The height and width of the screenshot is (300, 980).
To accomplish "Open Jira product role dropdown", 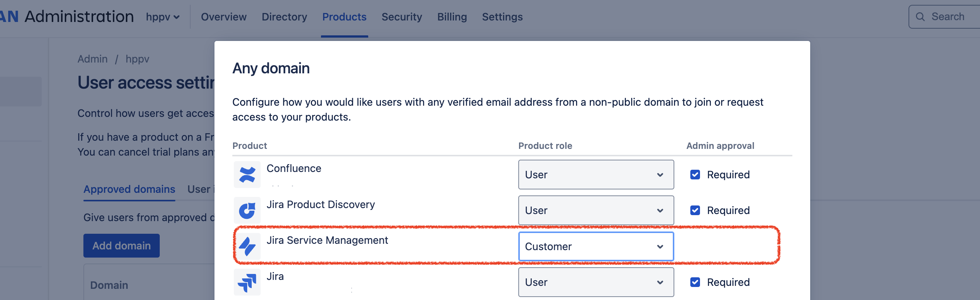I will (x=596, y=282).
